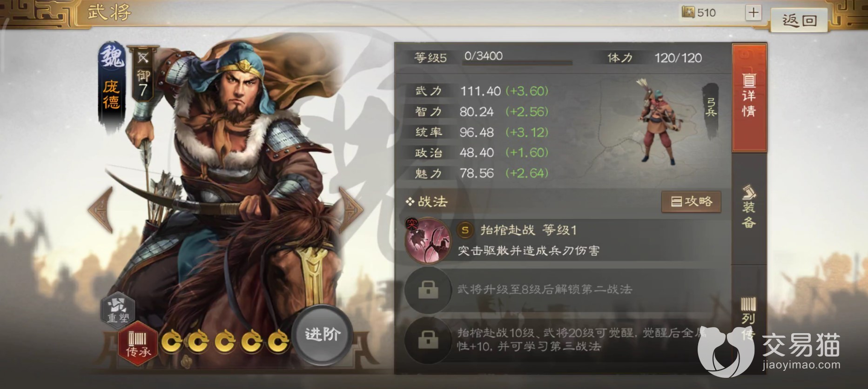Viewport: 868px width, 389px height.
Task: Tap the red 传承 inheritance icon
Action: pos(138,343)
